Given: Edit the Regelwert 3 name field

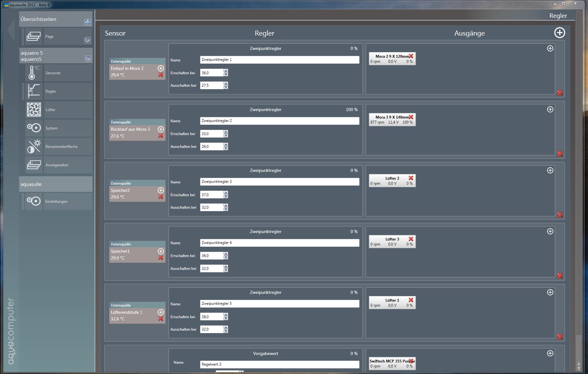Looking at the screenshot, I should (x=279, y=364).
